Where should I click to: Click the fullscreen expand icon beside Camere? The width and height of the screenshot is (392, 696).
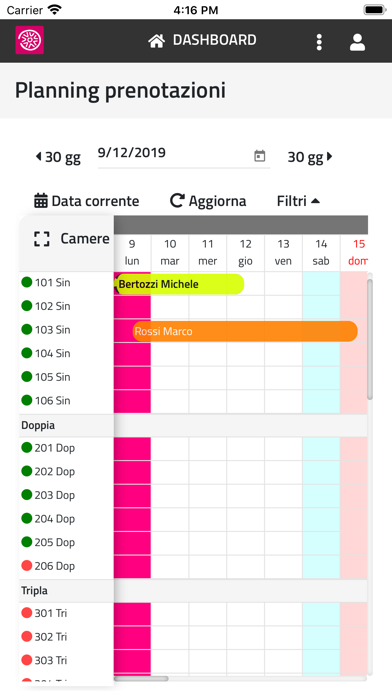point(42,239)
